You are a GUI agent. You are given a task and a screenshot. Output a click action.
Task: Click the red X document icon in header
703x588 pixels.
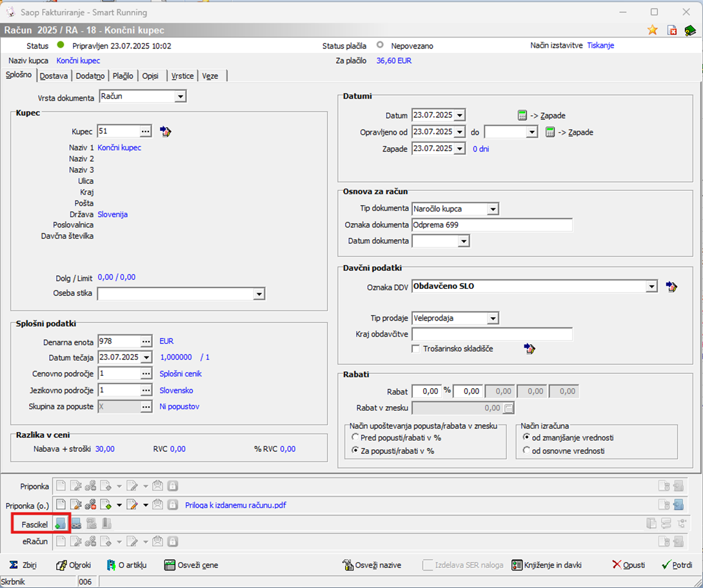(671, 30)
